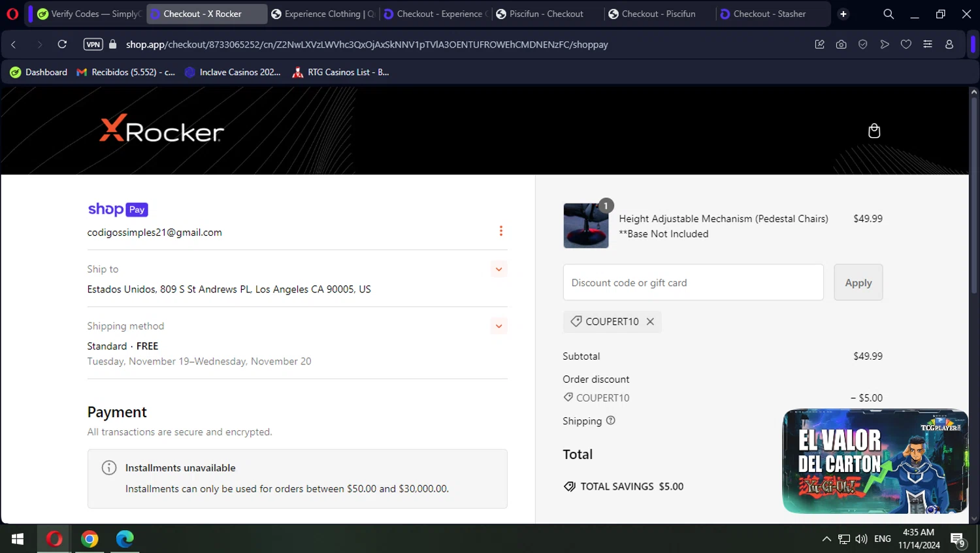Take a snapshot with camera icon
The width and height of the screenshot is (980, 553).
[841, 44]
